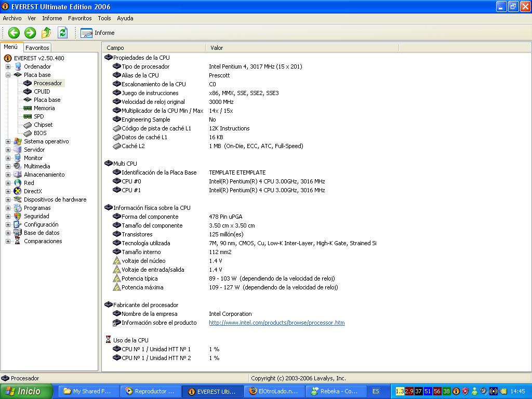Screen dimensions: 532x399
Task: Select the Potencia máxima row
Action: point(225,287)
